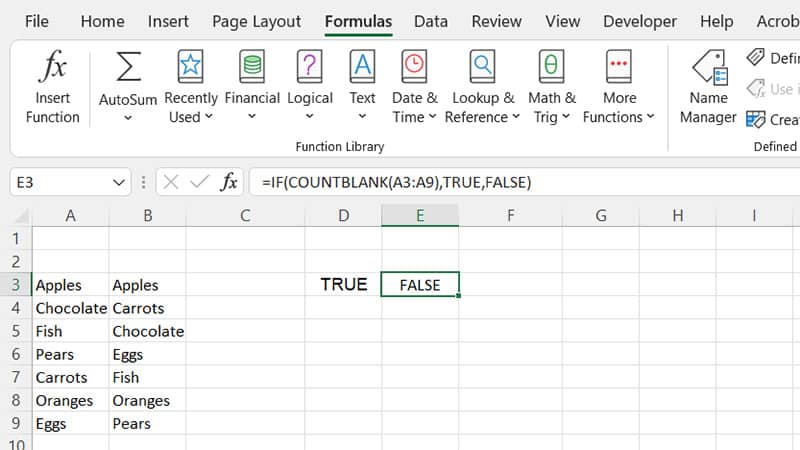
Task: Click the fx button beside the formula bar
Action: (229, 182)
